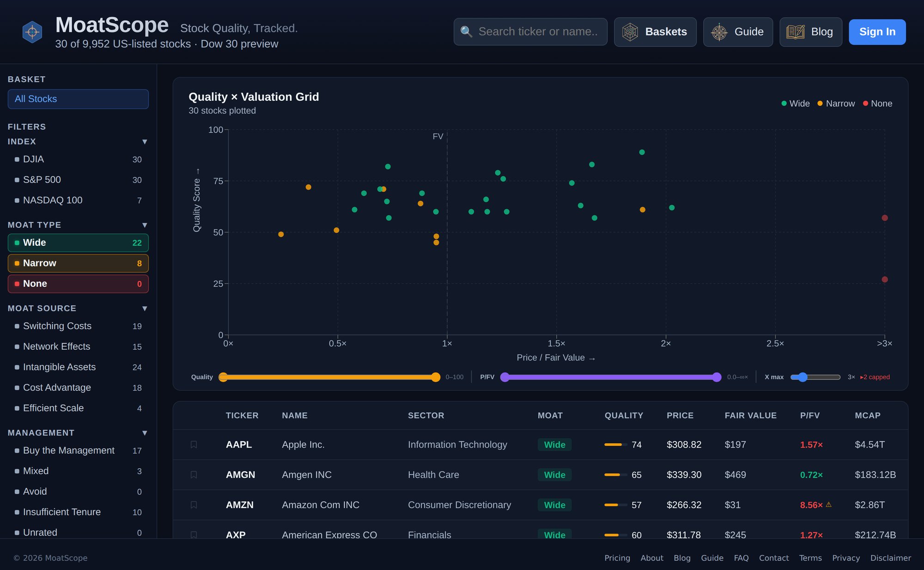Screen dimensions: 924x570
Task: Sort table by Quality column
Action: click(x=624, y=415)
